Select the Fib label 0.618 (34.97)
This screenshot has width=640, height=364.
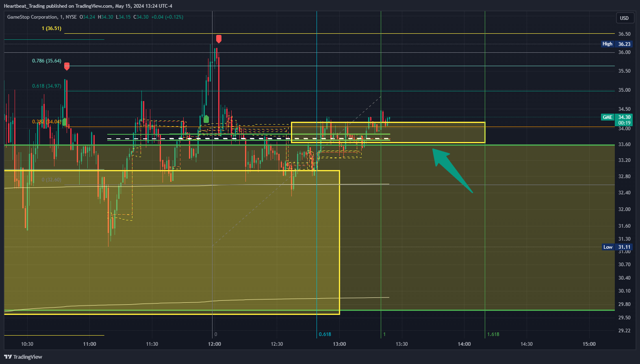[47, 86]
